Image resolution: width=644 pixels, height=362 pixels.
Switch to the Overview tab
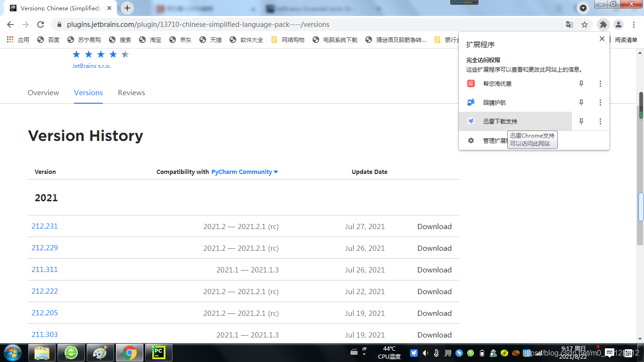click(x=43, y=93)
